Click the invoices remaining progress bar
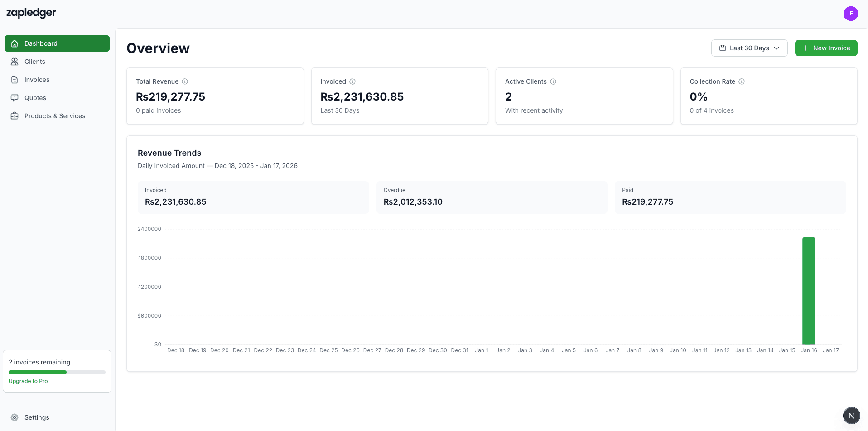 click(56, 372)
